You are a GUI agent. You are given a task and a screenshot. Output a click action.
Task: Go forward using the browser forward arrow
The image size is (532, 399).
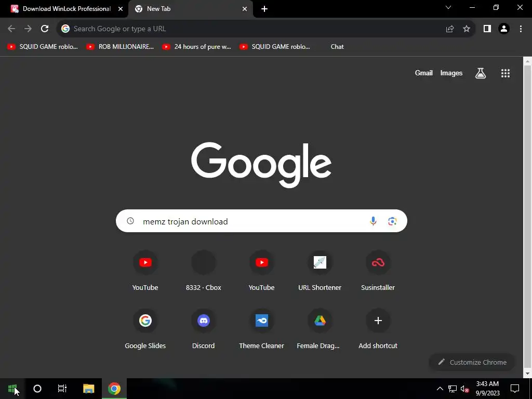click(28, 29)
